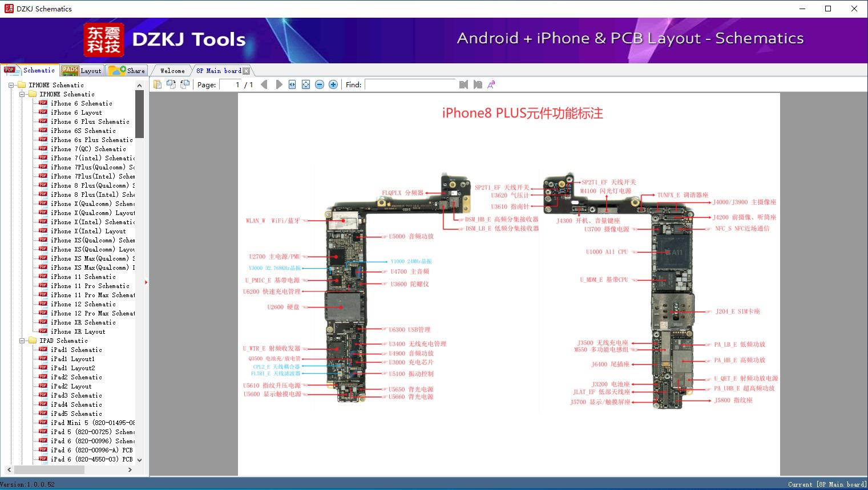Collapse the IPAD Schematic folder
Screen dimensions: 868x490
click(x=22, y=341)
